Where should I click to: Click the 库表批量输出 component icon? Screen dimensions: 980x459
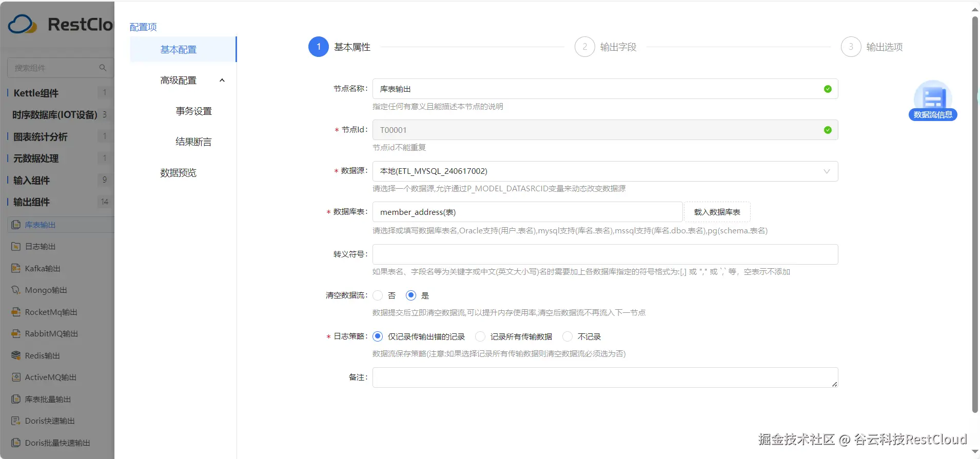coord(16,399)
